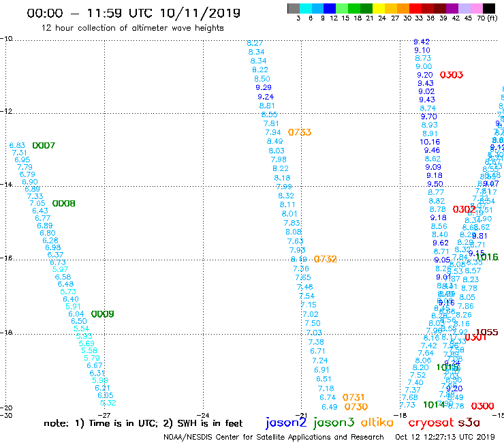This screenshot has width=504, height=443.
Task: Click the value '7.05' beside time 0008
Action: 37,203
